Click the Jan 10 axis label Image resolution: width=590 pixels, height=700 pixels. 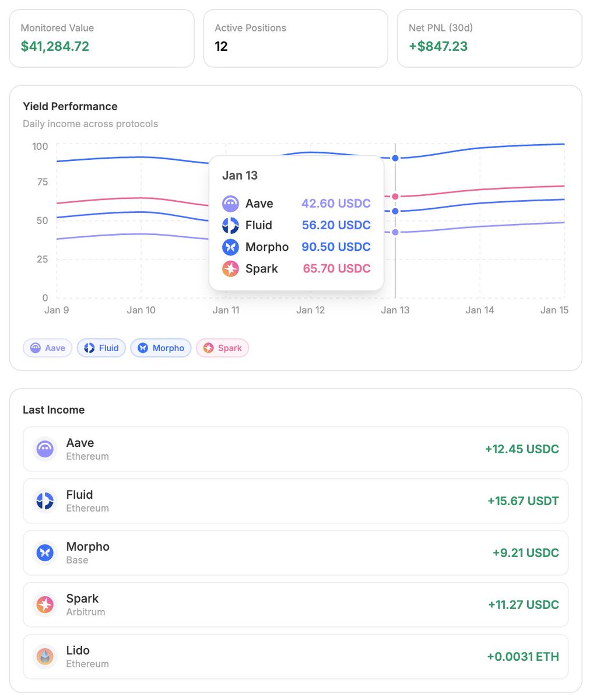point(141,310)
